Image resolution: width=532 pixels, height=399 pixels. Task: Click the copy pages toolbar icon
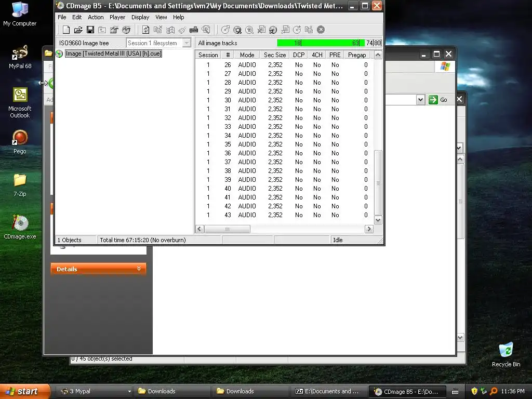point(309,30)
